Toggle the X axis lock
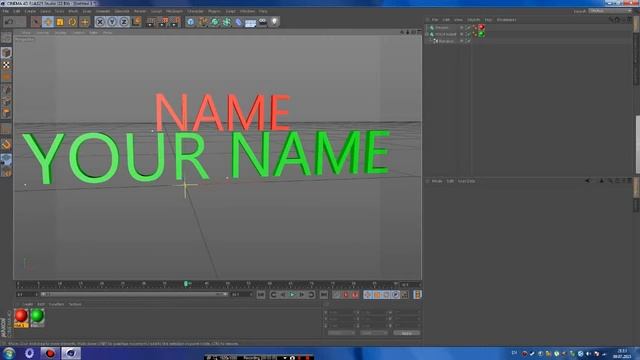This screenshot has height=360, width=640. (100, 22)
